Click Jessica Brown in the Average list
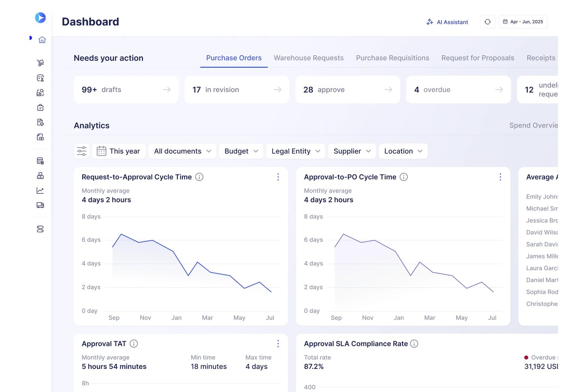This screenshot has height=392, width=588. [542, 220]
